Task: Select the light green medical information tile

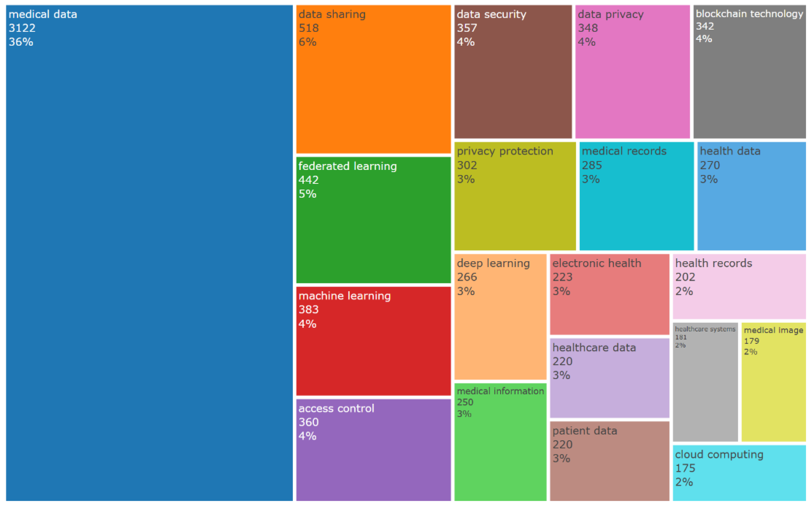Action: pyautogui.click(x=500, y=442)
